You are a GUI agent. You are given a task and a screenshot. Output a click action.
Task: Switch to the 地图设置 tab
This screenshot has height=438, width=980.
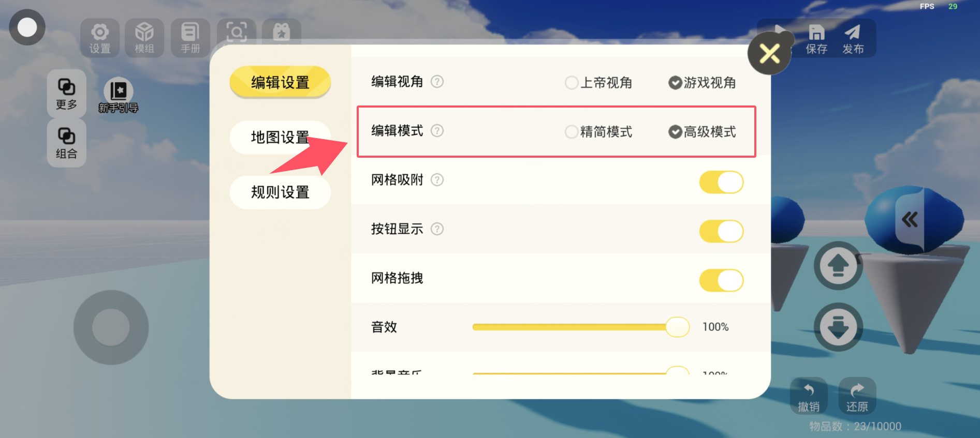[x=280, y=138]
